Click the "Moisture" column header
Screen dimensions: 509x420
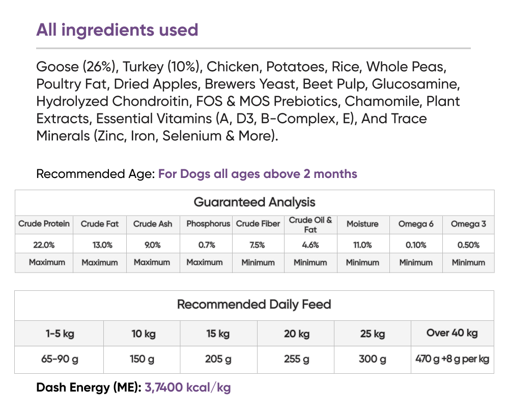tap(362, 224)
